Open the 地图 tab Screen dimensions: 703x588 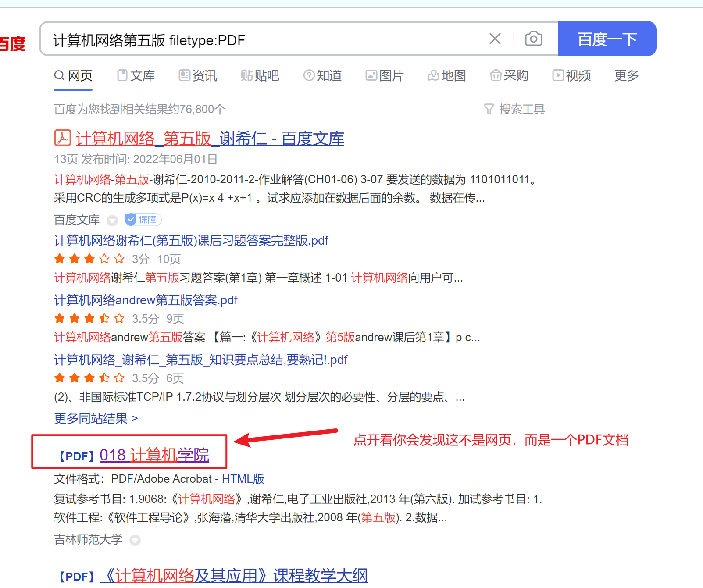click(x=447, y=76)
